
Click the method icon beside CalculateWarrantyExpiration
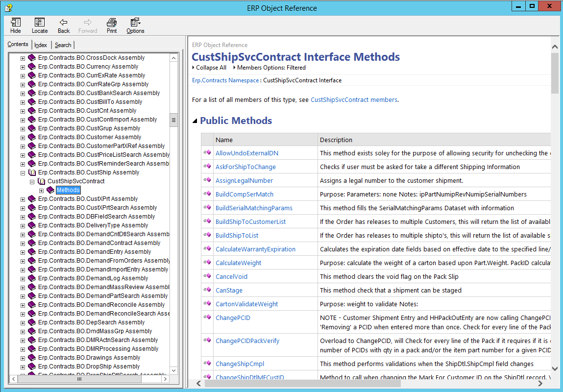click(207, 248)
